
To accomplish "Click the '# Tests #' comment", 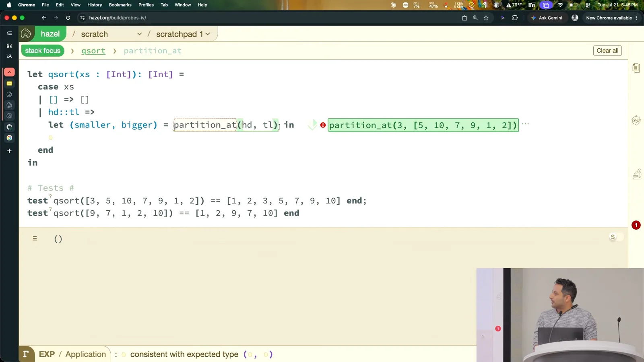I will [51, 188].
